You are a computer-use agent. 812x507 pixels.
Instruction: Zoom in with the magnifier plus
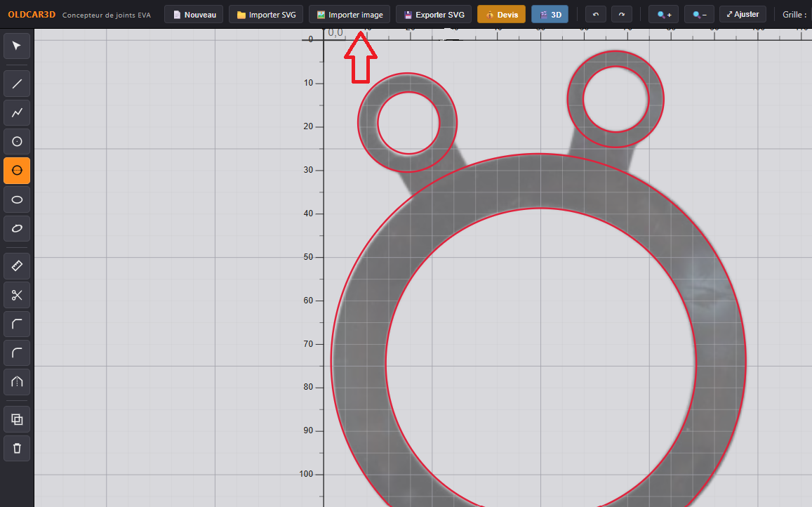tap(664, 15)
